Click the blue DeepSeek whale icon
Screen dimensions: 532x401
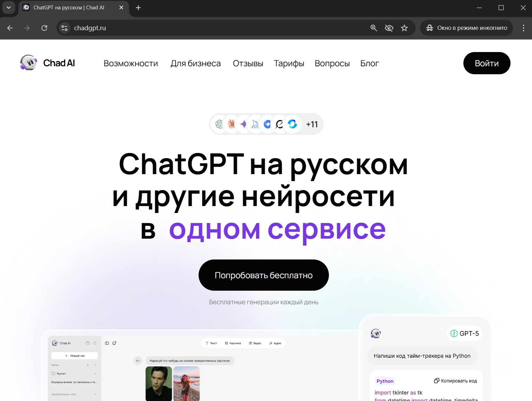(267, 124)
